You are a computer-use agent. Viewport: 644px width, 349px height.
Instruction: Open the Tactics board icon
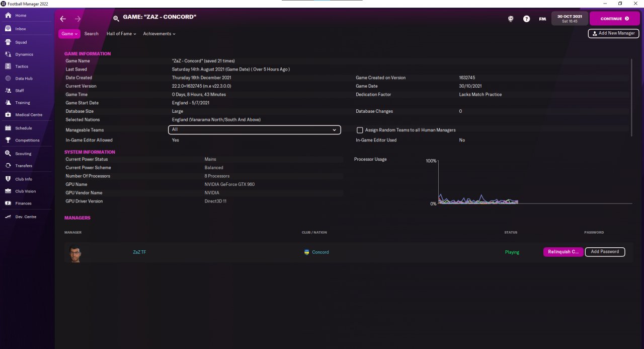[8, 66]
